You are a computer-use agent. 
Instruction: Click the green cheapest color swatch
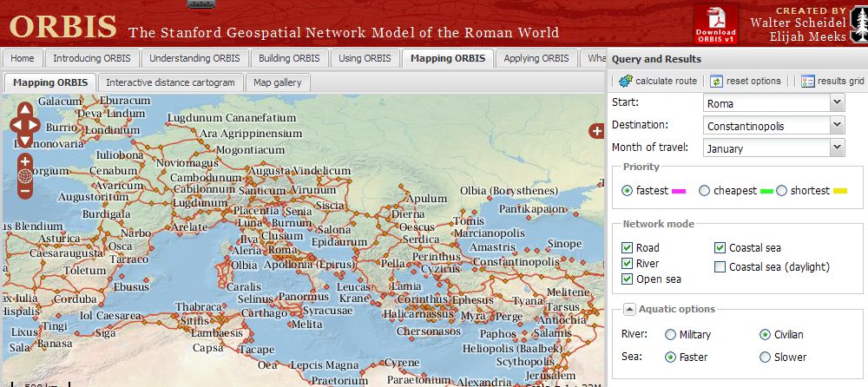(766, 191)
